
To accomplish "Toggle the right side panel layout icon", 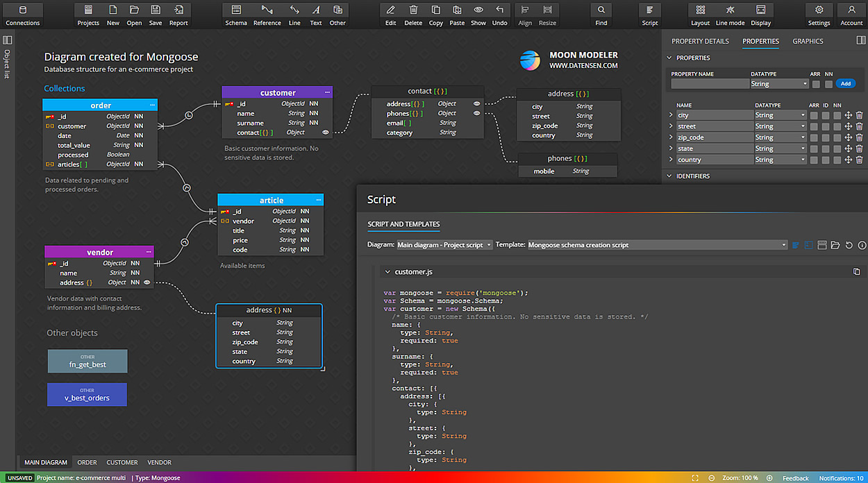I will click(861, 41).
